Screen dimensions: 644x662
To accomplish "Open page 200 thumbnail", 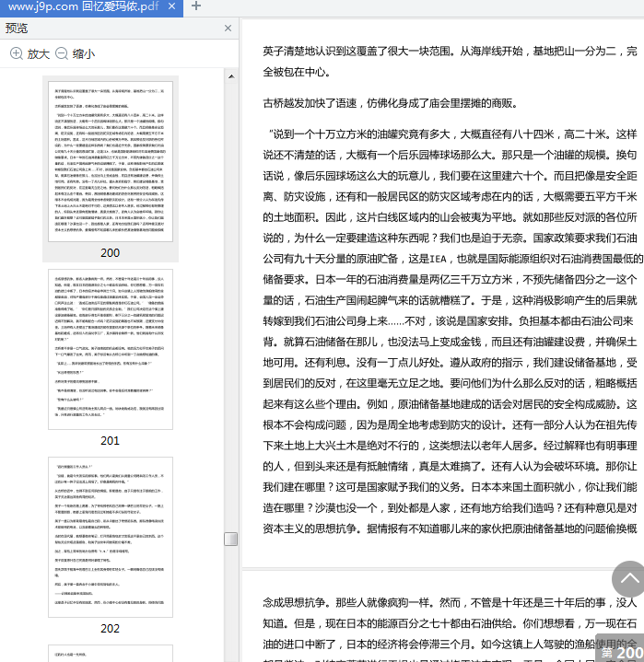I will click(111, 162).
